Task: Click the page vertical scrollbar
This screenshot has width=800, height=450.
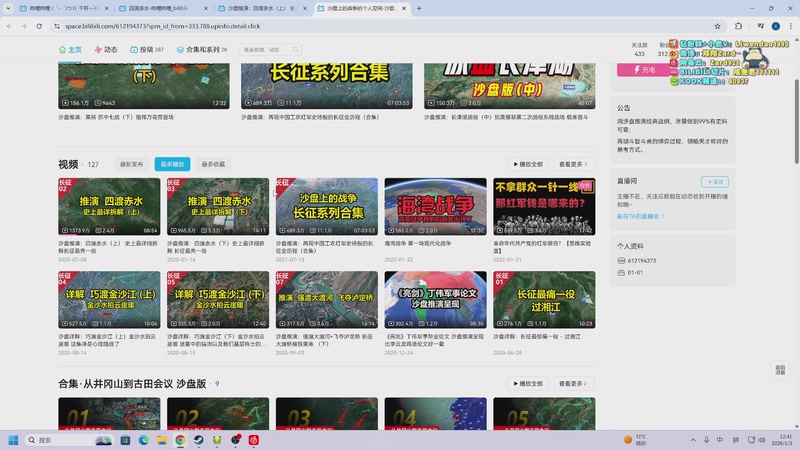Action: (796, 121)
